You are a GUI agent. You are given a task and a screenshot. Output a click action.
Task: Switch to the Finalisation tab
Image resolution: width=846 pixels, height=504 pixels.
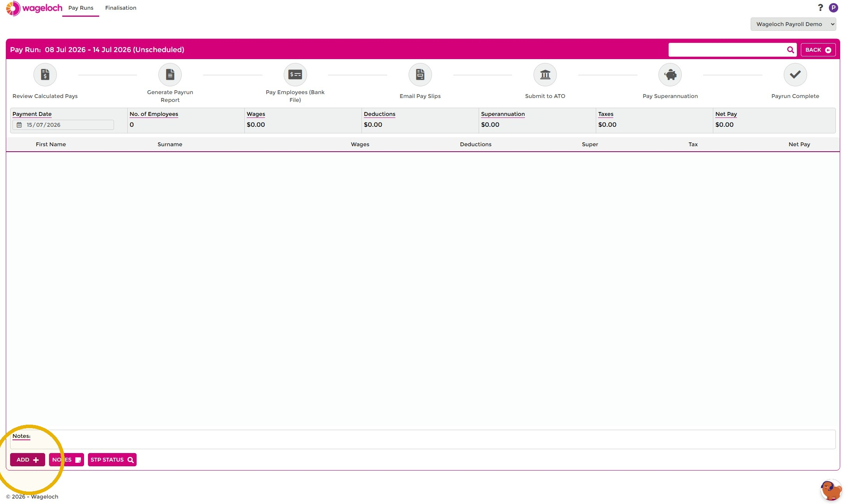[121, 8]
